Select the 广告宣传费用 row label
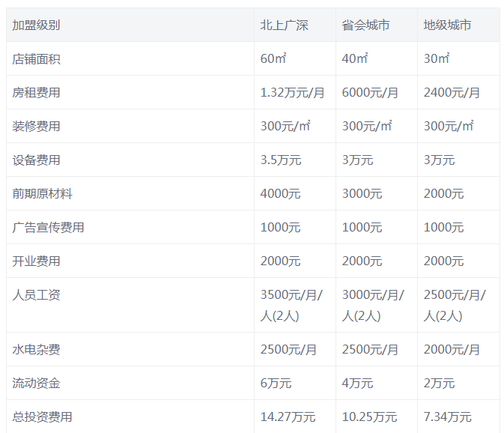504x433 pixels. [x=48, y=228]
